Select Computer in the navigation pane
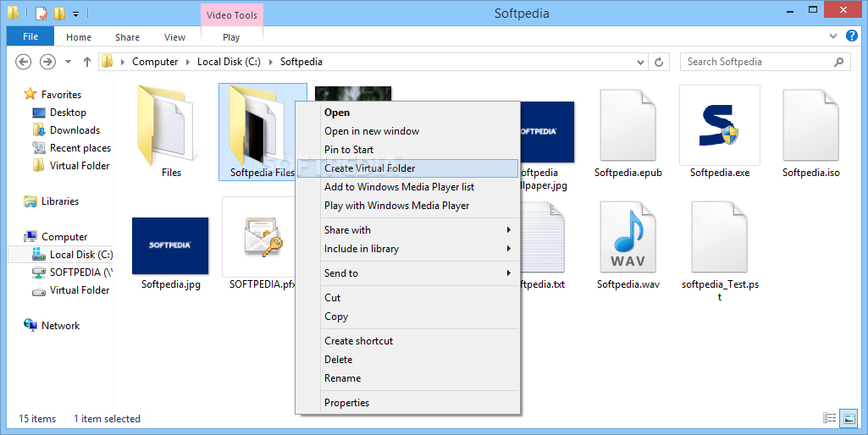Screen dimensions: 868x435 click(56, 237)
